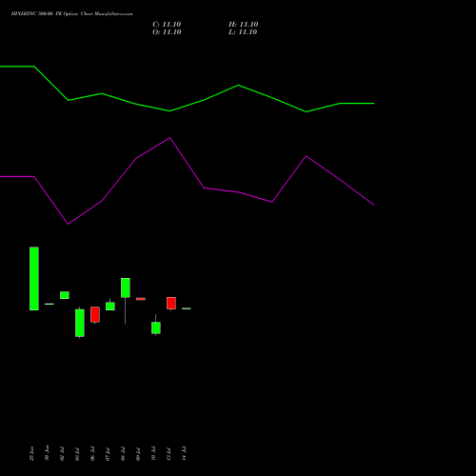Click the red candle for 13 Jul
The height and width of the screenshot is (476, 476).
click(171, 304)
